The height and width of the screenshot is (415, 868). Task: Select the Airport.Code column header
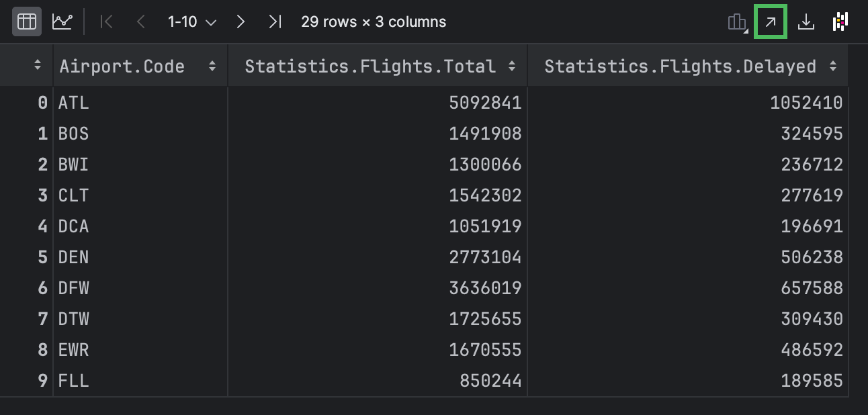pos(121,65)
